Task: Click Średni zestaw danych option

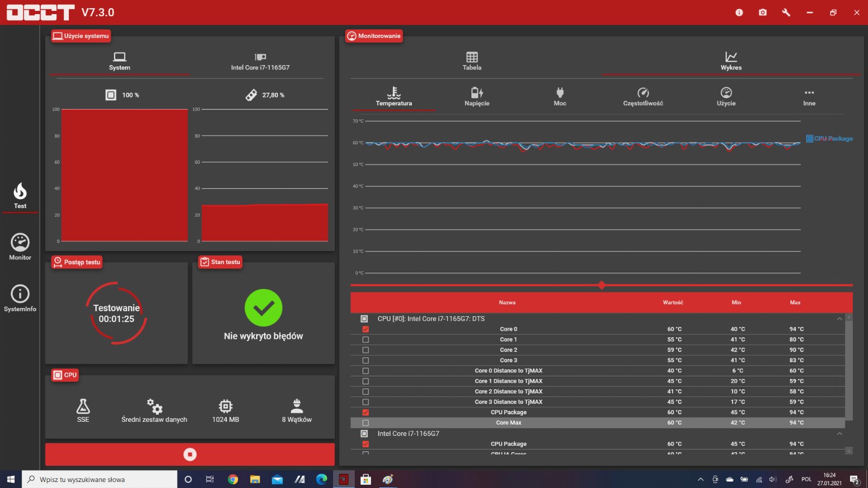Action: (154, 410)
